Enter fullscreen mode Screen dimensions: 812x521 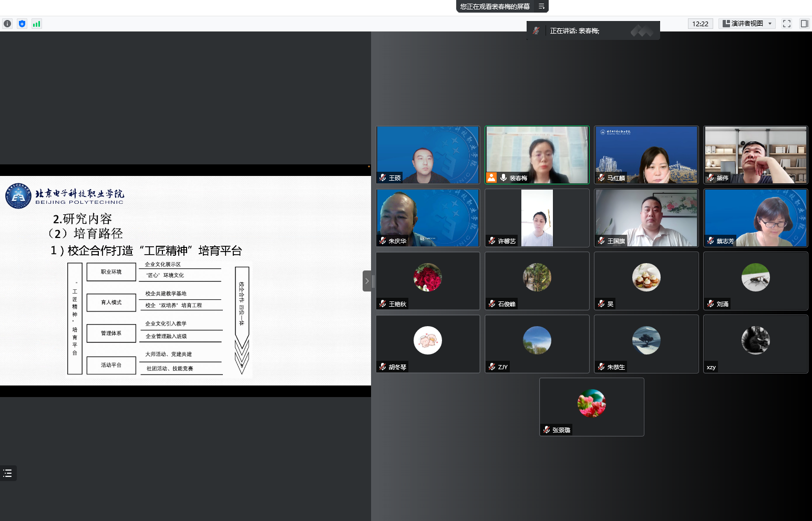[x=786, y=24]
